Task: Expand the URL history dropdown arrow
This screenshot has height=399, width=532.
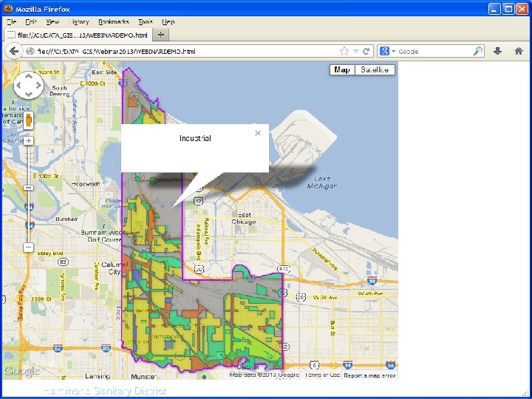Action: pyautogui.click(x=355, y=51)
